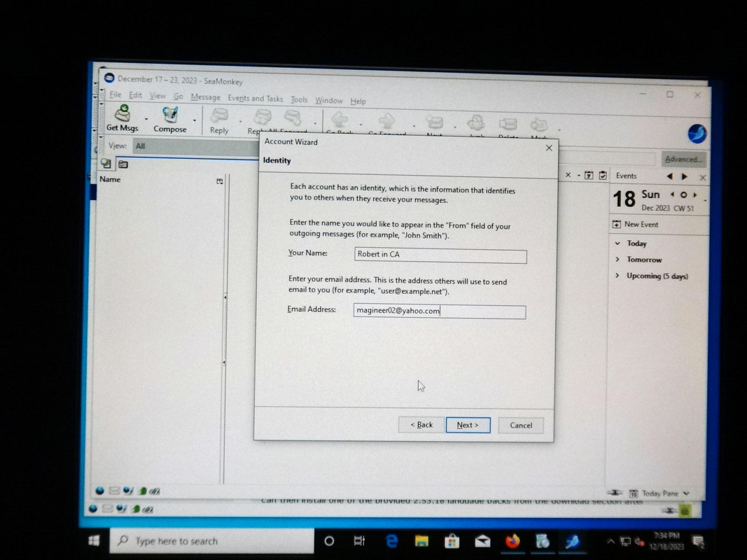Open File Explorer from the taskbar
This screenshot has width=747, height=560.
pyautogui.click(x=421, y=541)
